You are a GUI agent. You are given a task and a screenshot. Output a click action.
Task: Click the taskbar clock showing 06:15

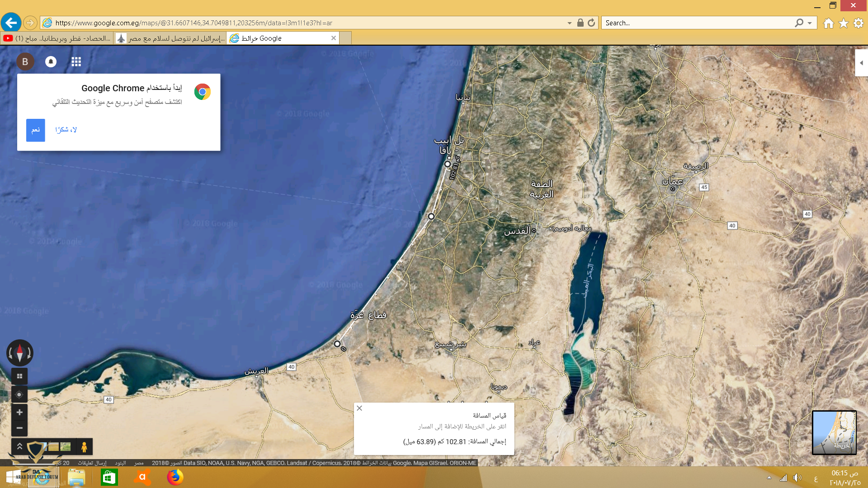pyautogui.click(x=844, y=478)
